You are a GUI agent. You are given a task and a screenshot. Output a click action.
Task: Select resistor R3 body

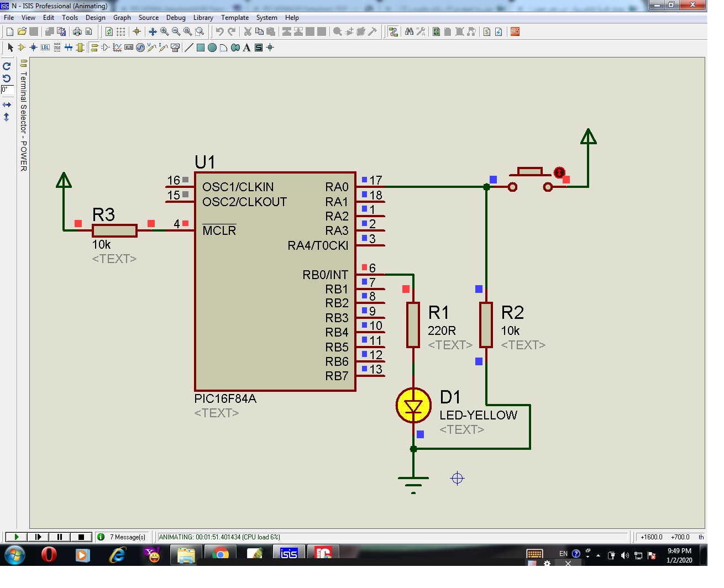coord(114,230)
